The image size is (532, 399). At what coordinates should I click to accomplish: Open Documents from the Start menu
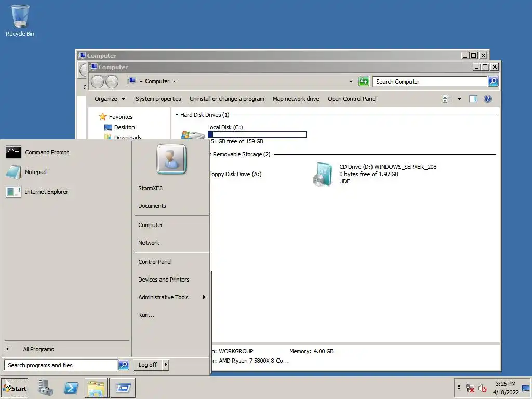152,206
